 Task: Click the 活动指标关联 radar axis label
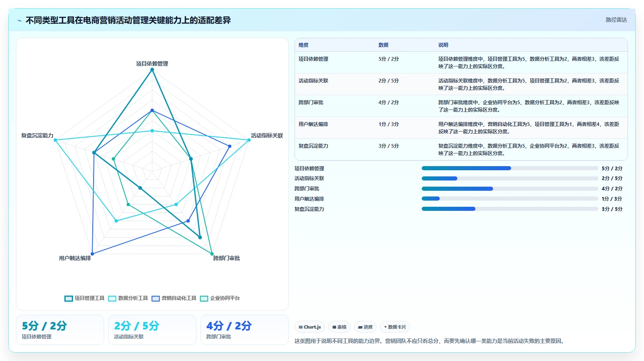[267, 135]
